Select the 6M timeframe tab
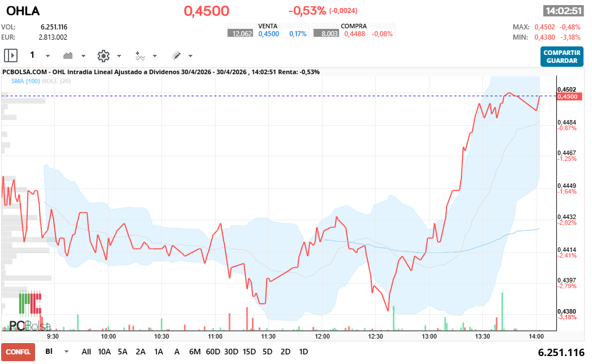This screenshot has width=592, height=364. 195,352
